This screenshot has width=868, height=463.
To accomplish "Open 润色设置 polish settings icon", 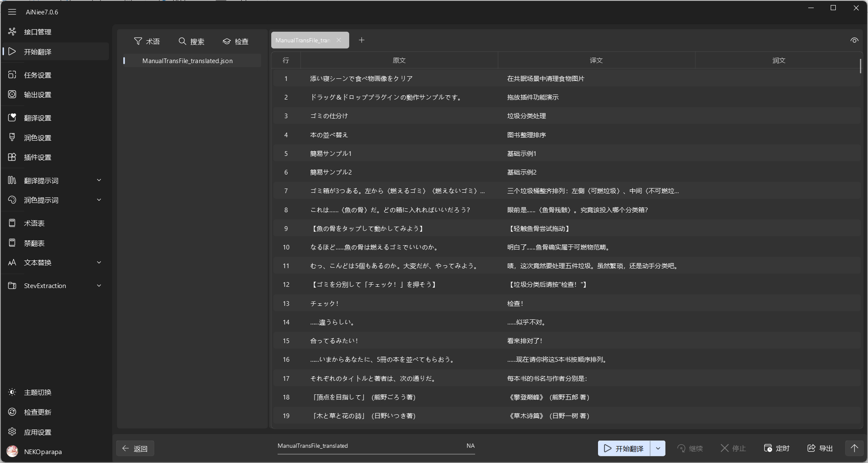I will point(12,138).
